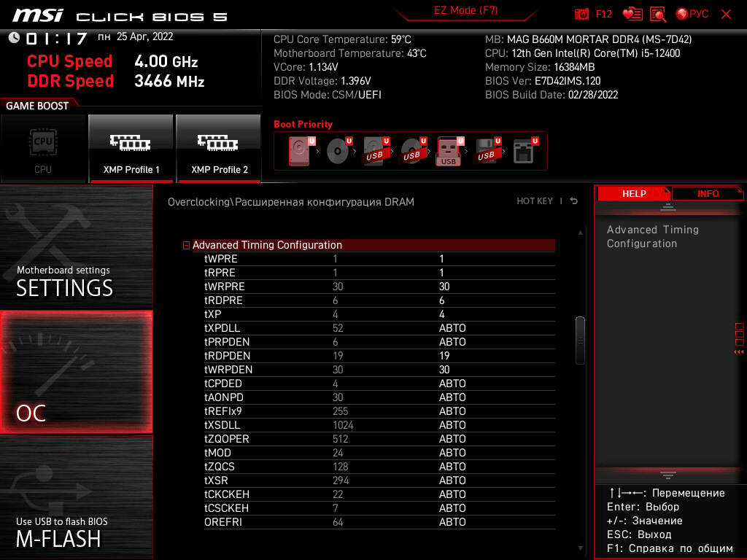The height and width of the screenshot is (560, 747).
Task: Go back with the return arrow icon
Action: point(574,201)
